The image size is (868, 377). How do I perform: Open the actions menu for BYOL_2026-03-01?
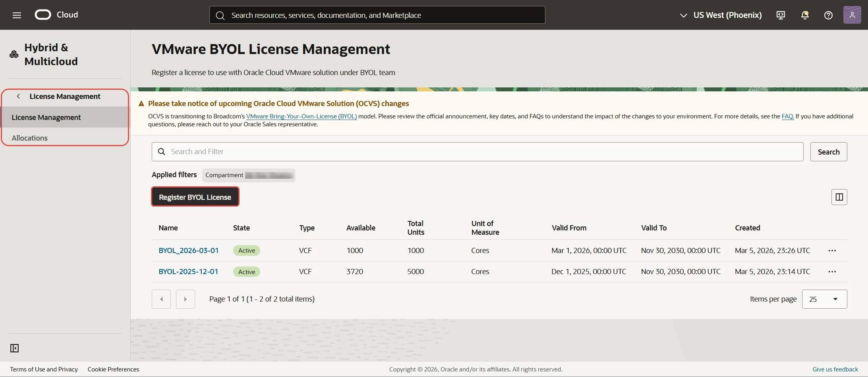[832, 250]
